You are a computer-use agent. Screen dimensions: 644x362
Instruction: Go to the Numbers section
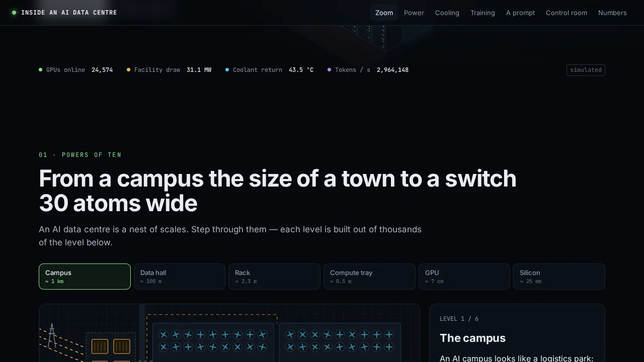coord(612,13)
